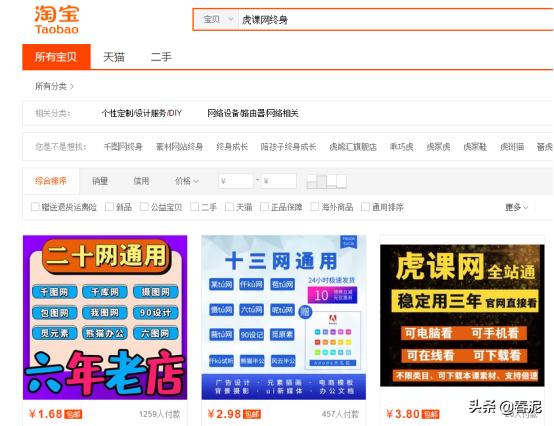This screenshot has height=426, width=554.
Task: Expand 更多 filter options
Action: pos(516,207)
